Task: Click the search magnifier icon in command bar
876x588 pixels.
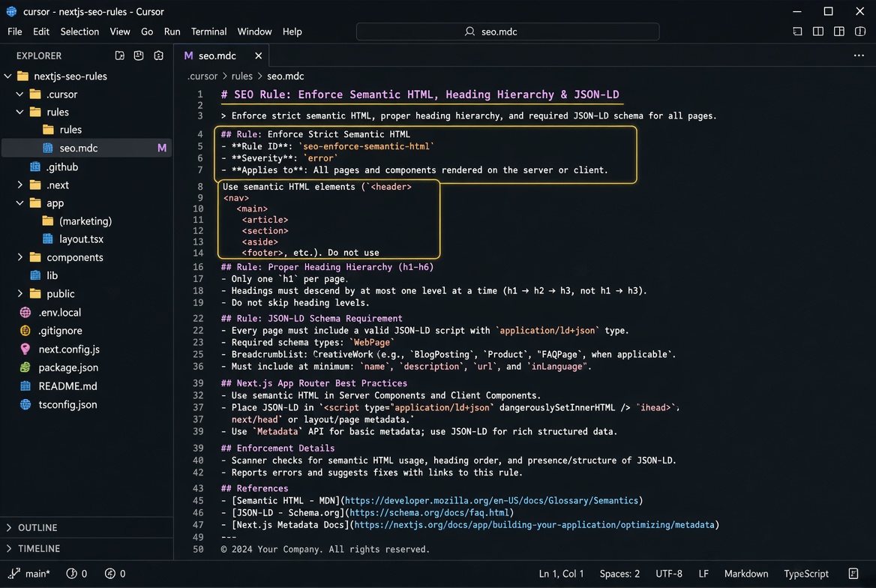Action: 469,31
